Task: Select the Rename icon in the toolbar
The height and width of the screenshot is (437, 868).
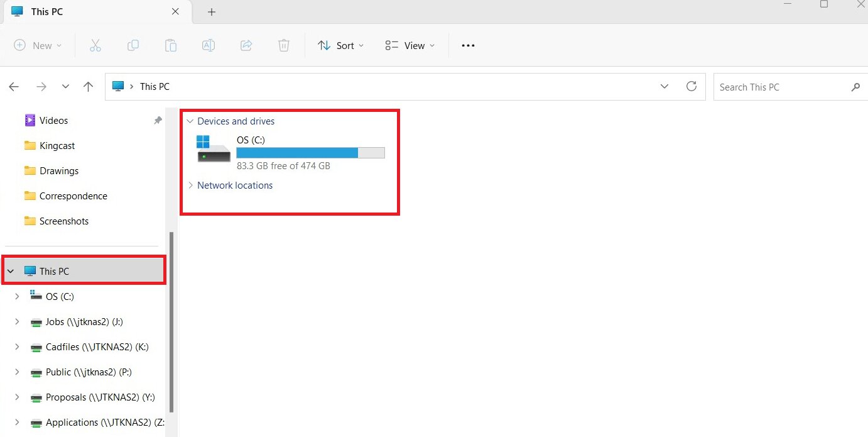Action: point(209,45)
